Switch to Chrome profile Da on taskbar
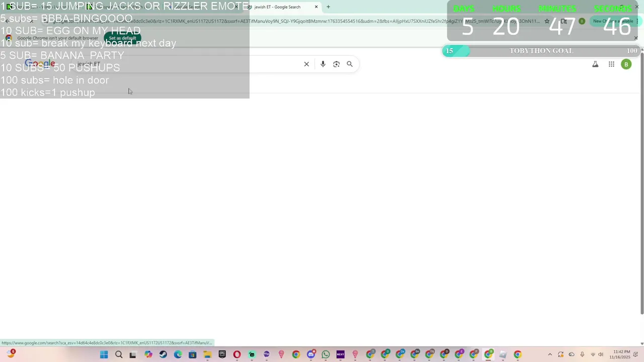Viewport: 644px width, 362px height. [x=399, y=354]
